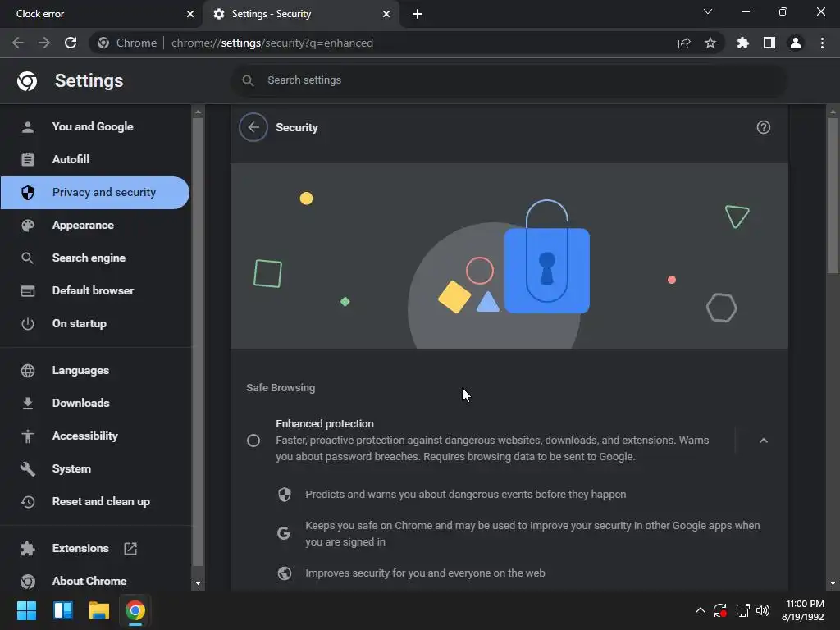Close the Settings - Security tab
The width and height of the screenshot is (840, 630).
386,14
